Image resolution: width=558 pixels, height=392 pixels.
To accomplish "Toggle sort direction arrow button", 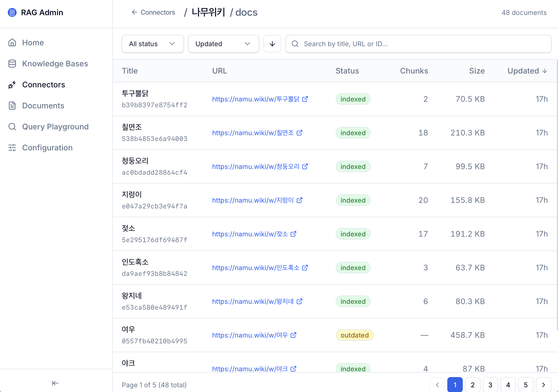I will [x=272, y=44].
